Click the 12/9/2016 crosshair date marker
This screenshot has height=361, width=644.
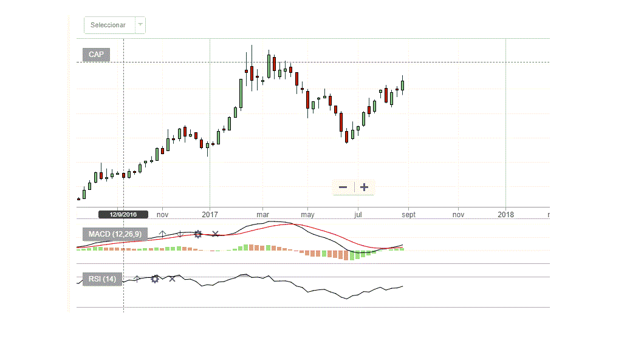pos(123,215)
